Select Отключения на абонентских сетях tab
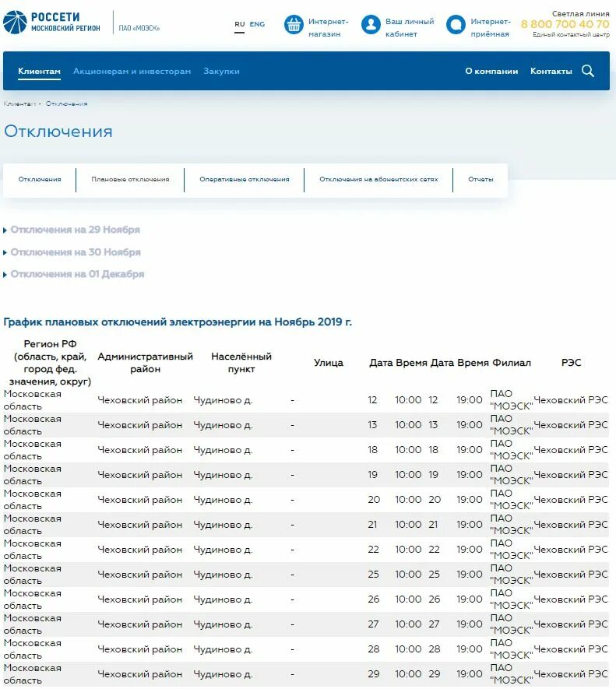This screenshot has width=616, height=689. (x=378, y=179)
